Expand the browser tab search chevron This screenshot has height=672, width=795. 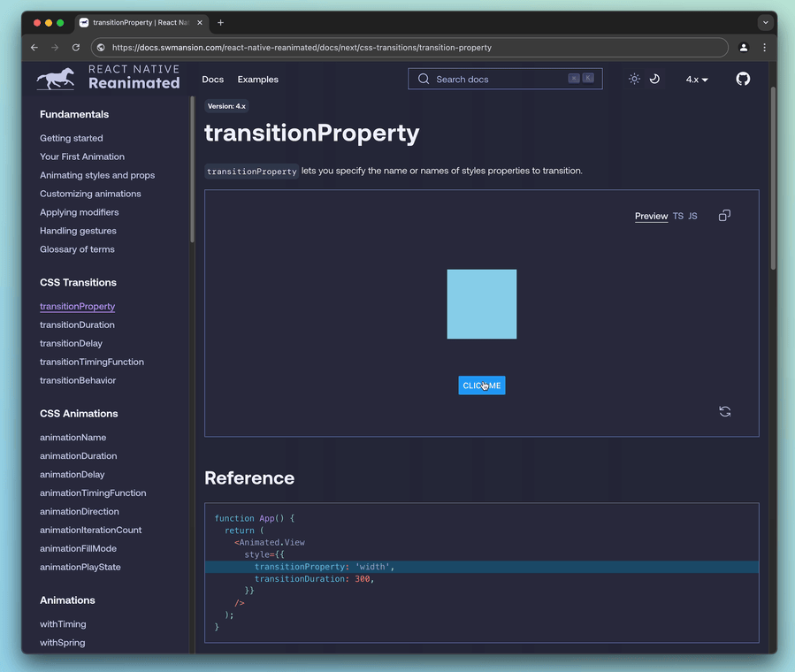tap(765, 23)
